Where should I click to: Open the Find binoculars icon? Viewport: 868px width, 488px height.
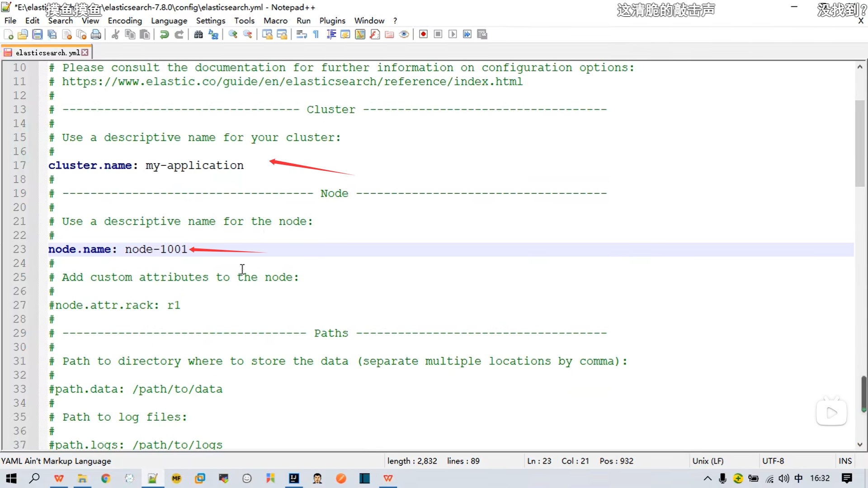tap(198, 34)
